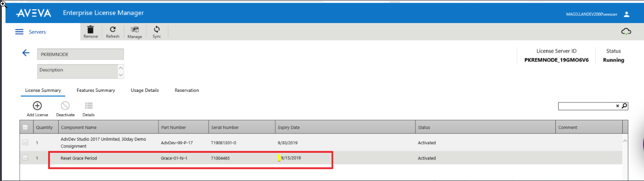644x181 pixels.
Task: Refresh the server list
Action: pyautogui.click(x=113, y=29)
